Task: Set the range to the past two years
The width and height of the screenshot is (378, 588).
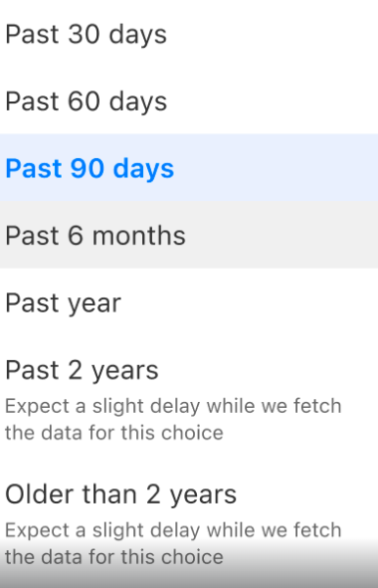Action: tap(189, 398)
